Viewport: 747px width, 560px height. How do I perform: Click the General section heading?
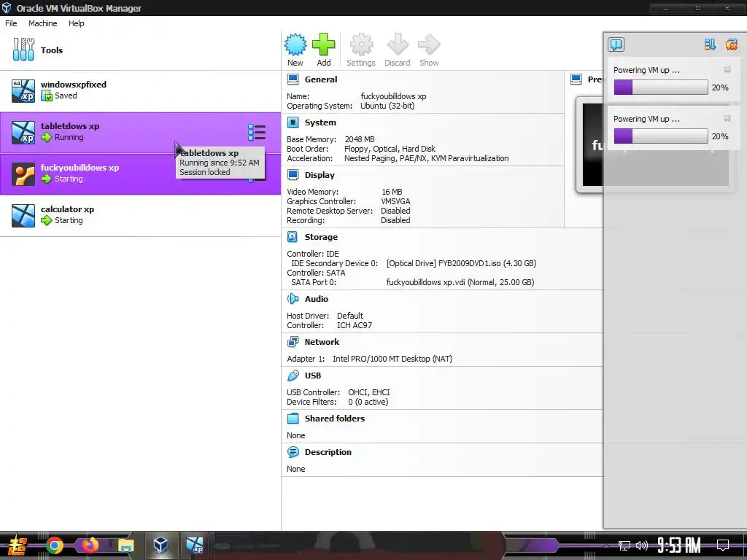(x=321, y=79)
